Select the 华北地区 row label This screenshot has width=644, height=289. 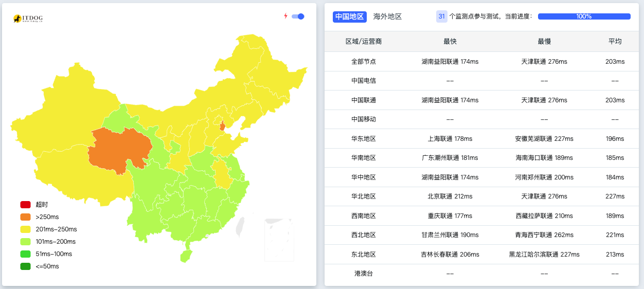364,196
